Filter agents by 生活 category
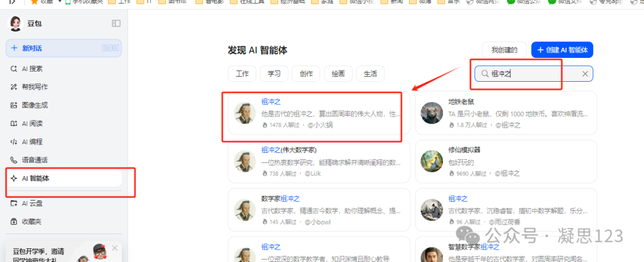 pyautogui.click(x=370, y=73)
